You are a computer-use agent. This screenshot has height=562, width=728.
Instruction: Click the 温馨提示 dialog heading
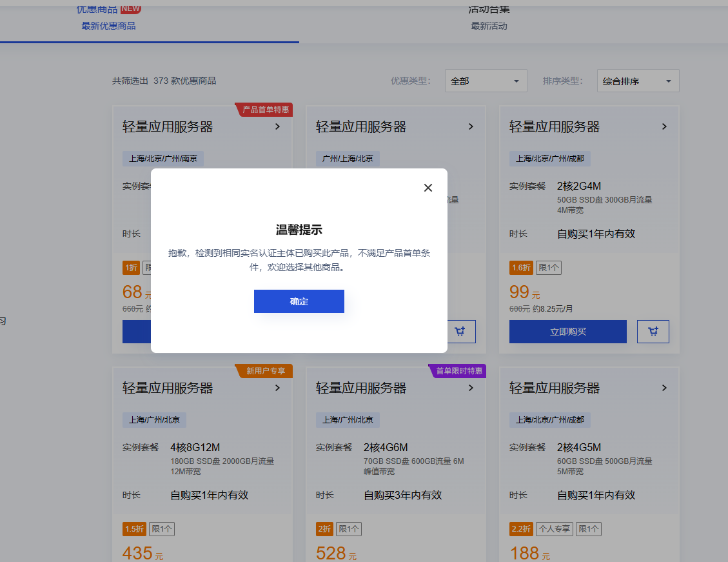tap(299, 230)
